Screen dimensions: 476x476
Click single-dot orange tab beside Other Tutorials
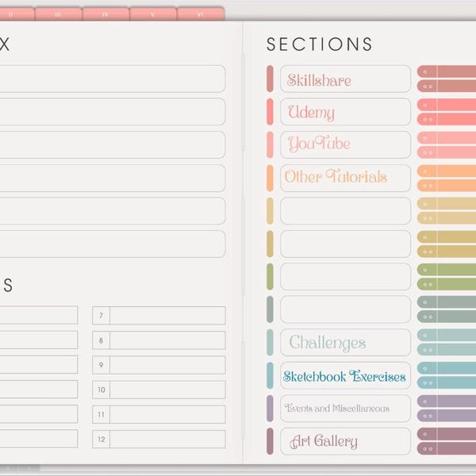[x=447, y=171]
